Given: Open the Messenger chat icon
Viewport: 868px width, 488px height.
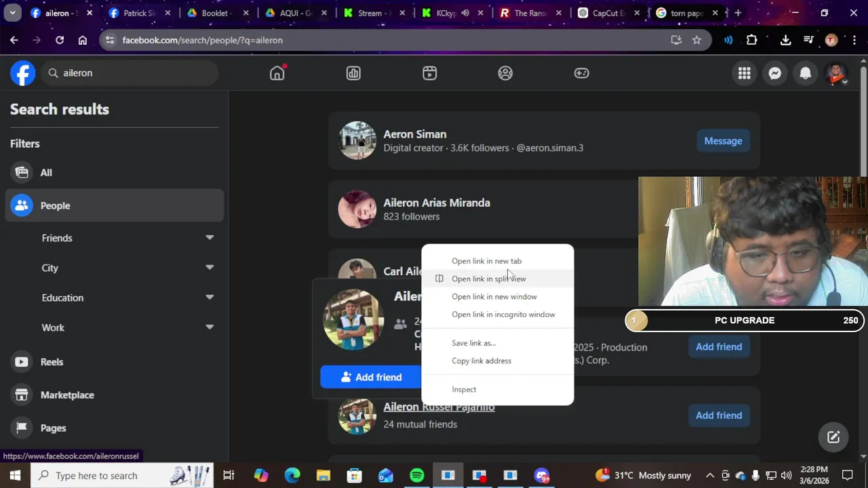Looking at the screenshot, I should click(775, 73).
